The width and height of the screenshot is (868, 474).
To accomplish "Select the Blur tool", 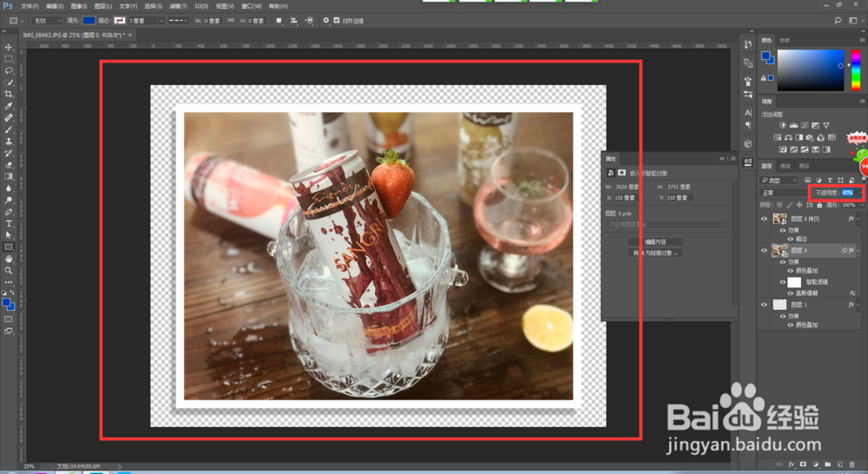I will pos(9,188).
